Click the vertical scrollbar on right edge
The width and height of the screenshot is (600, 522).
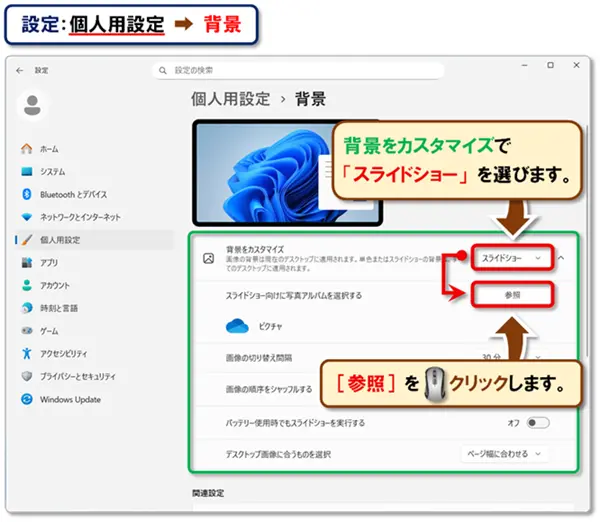pyautogui.click(x=587, y=241)
